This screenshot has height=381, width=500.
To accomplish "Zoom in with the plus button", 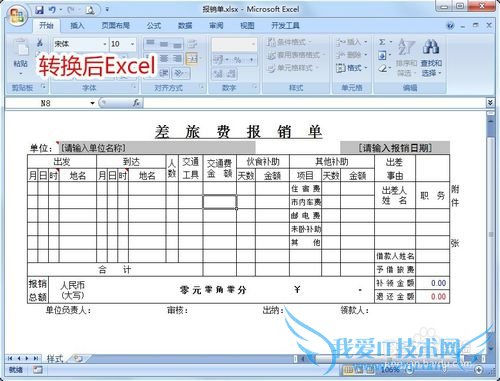I will point(479,370).
